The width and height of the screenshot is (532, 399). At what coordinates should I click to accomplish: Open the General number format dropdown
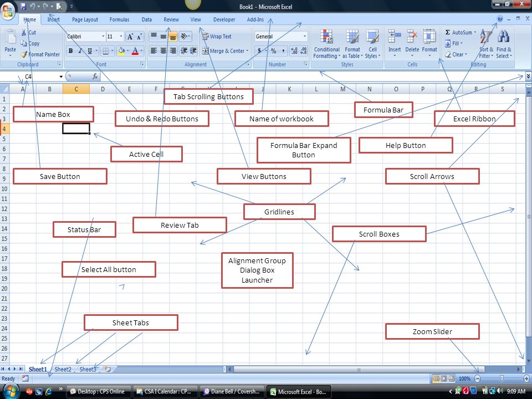(x=305, y=37)
